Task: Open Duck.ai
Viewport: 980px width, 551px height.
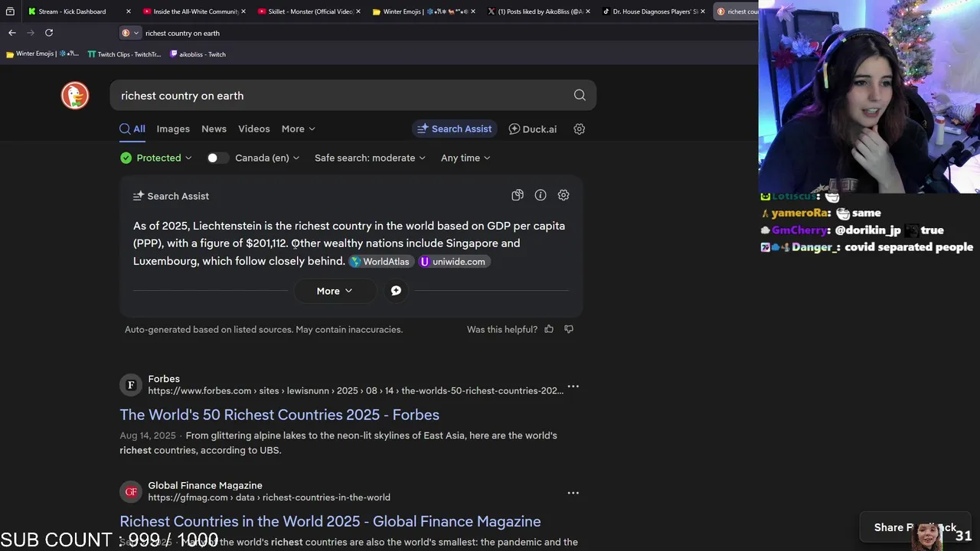Action: click(x=533, y=129)
